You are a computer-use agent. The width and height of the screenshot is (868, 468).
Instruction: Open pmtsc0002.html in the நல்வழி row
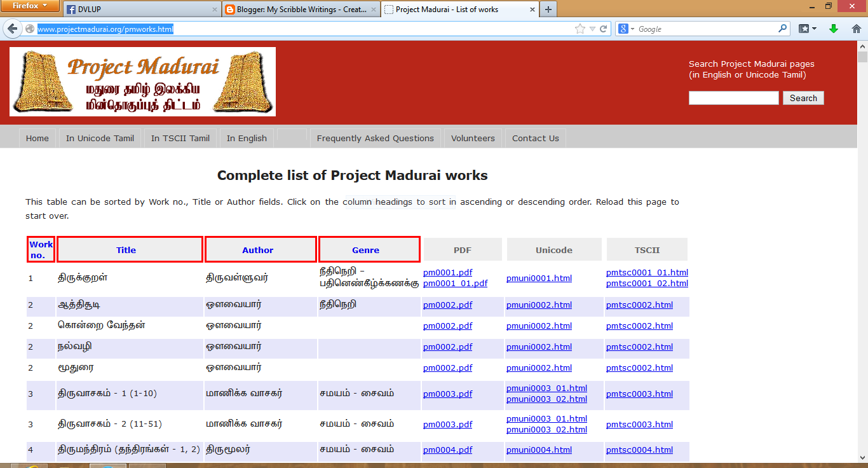[x=639, y=347]
